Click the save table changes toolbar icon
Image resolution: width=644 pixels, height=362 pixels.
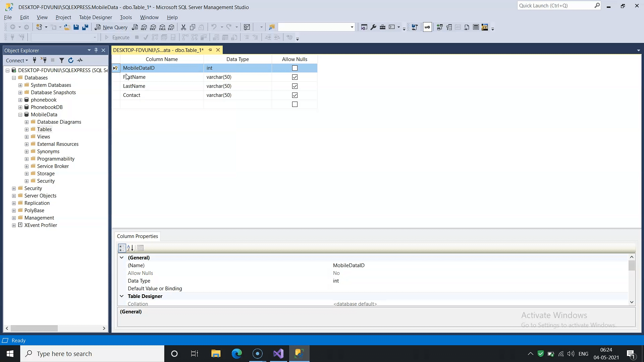[75, 27]
